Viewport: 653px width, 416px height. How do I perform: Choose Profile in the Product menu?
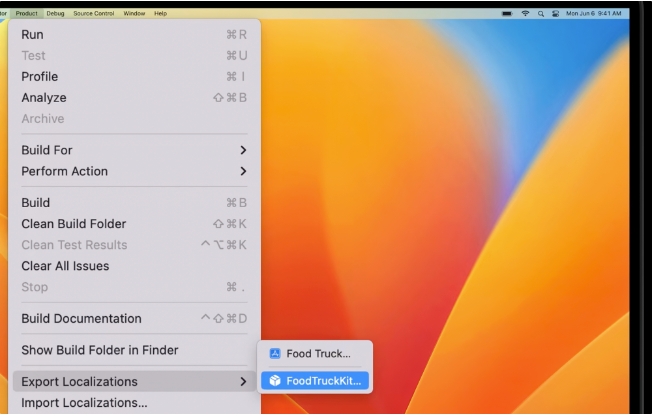pyautogui.click(x=40, y=77)
